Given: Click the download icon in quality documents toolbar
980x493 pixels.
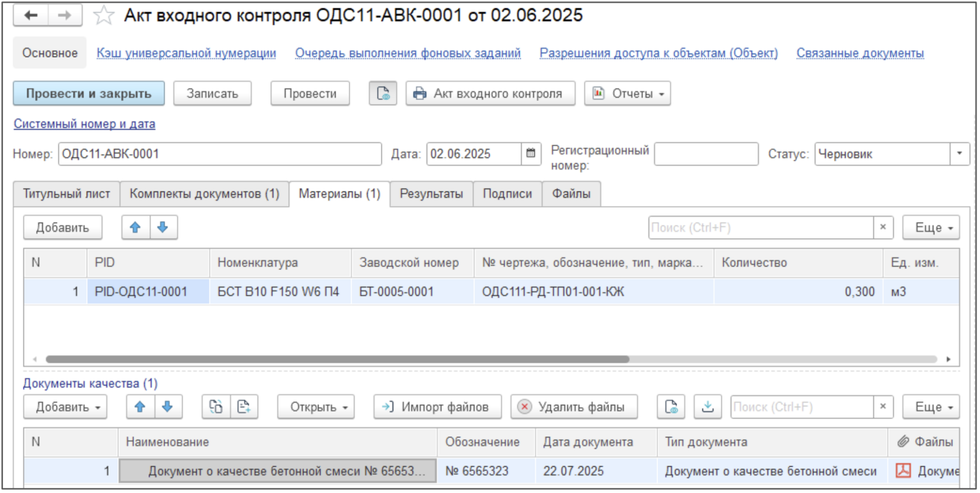Looking at the screenshot, I should point(707,407).
